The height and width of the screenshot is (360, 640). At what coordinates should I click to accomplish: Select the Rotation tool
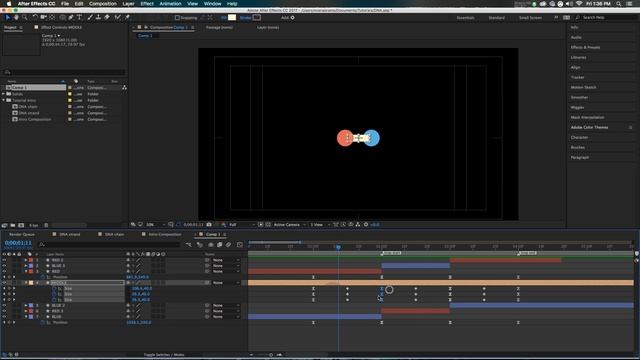point(35,18)
